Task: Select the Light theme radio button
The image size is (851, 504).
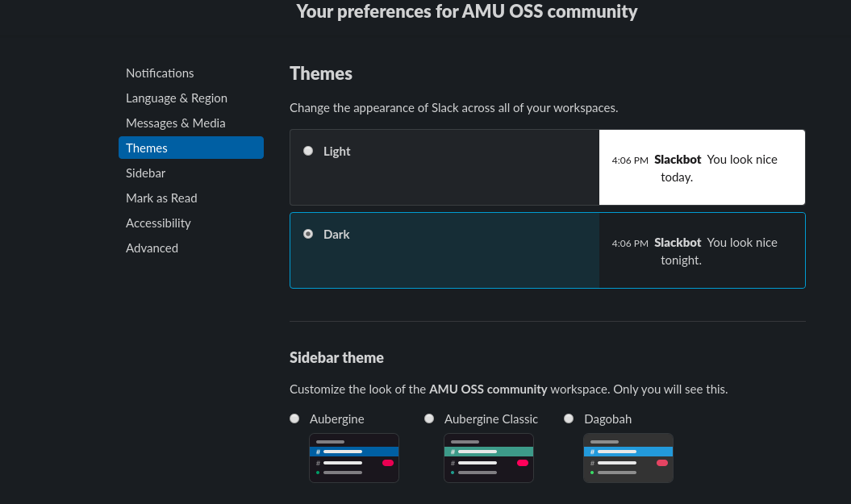Action: (308, 151)
